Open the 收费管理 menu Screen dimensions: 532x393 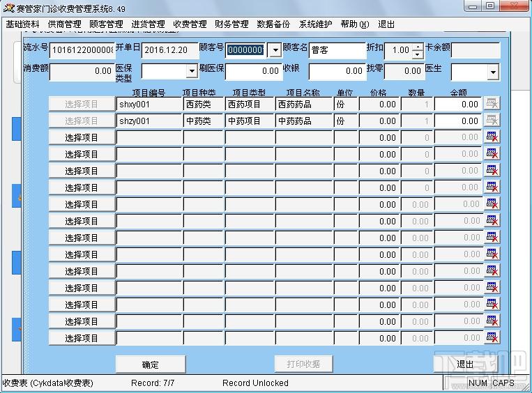(190, 24)
